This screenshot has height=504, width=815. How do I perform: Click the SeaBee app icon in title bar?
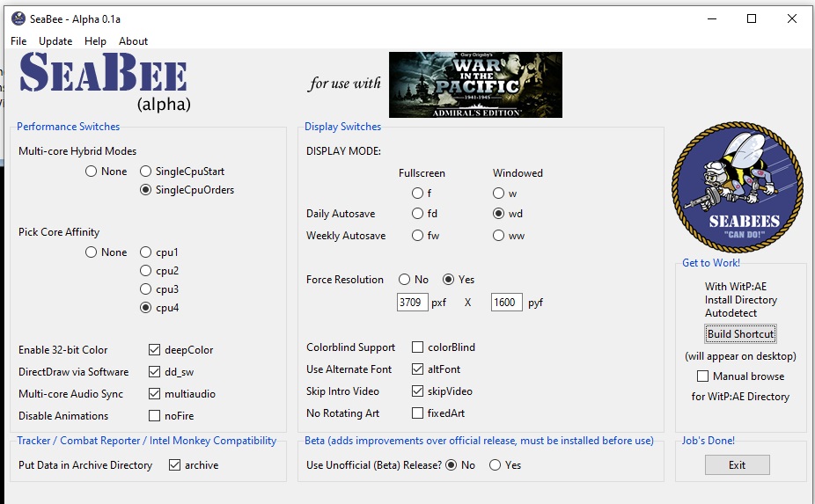[x=18, y=18]
